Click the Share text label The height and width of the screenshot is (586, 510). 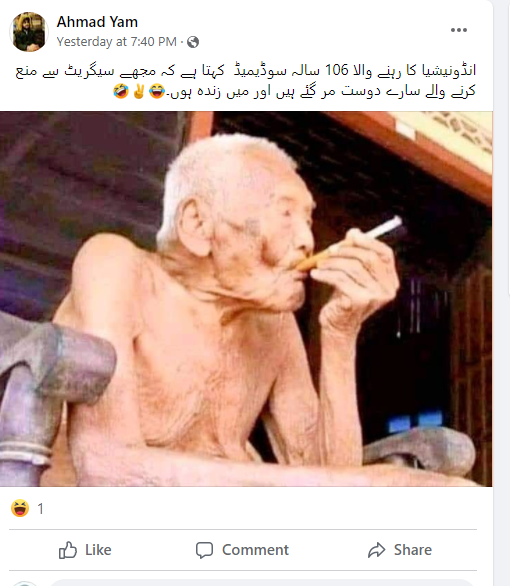412,550
